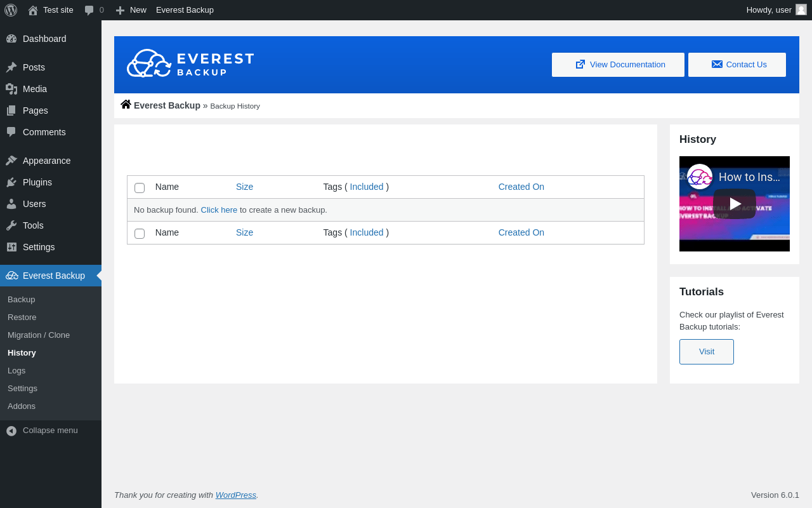Click the Included link in table header
Viewport: 812px width, 508px height.
click(x=367, y=187)
